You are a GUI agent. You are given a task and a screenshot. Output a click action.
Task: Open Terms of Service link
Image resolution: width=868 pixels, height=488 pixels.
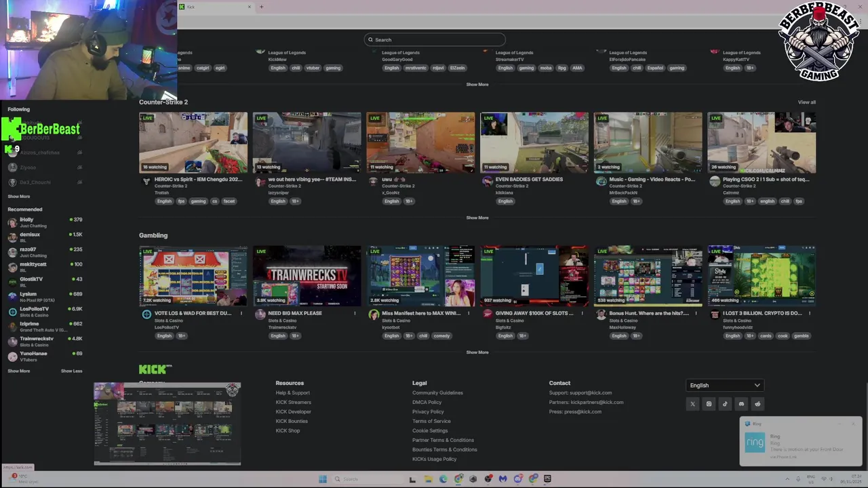pyautogui.click(x=431, y=422)
